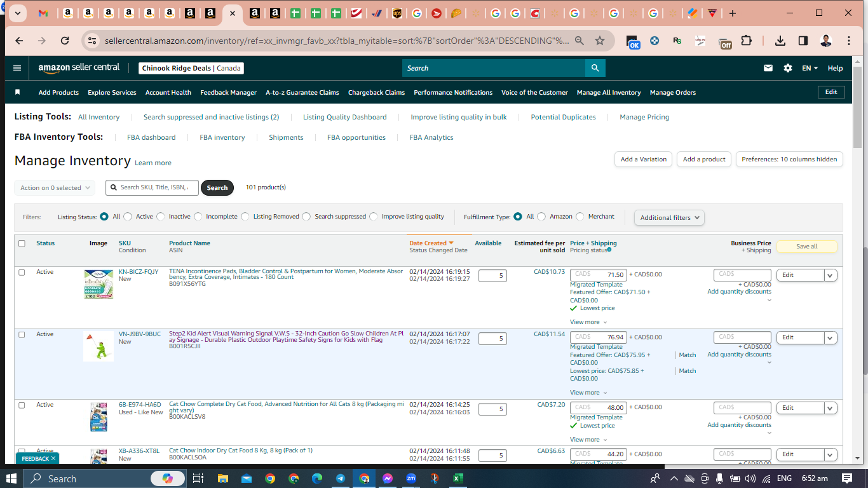Expand the Additional filters dropdown
Image resolution: width=868 pixels, height=488 pixels.
coord(669,217)
